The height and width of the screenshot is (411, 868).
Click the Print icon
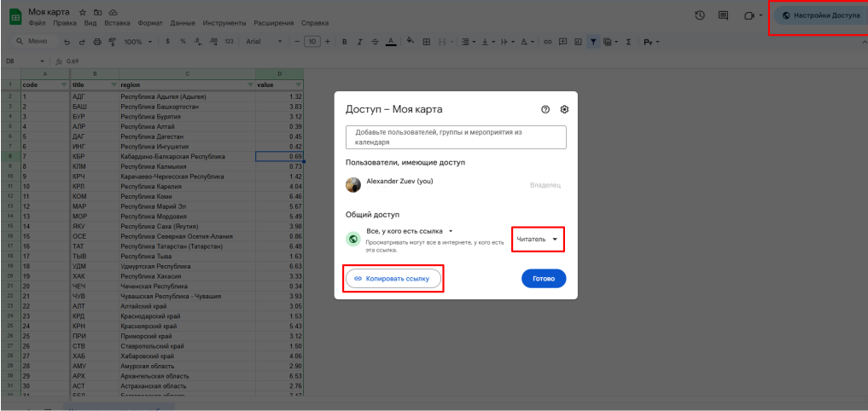pos(97,42)
